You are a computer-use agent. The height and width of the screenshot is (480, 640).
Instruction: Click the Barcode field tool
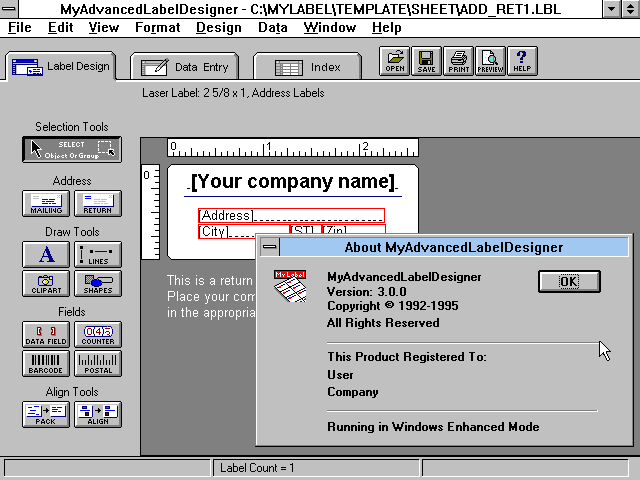point(46,363)
